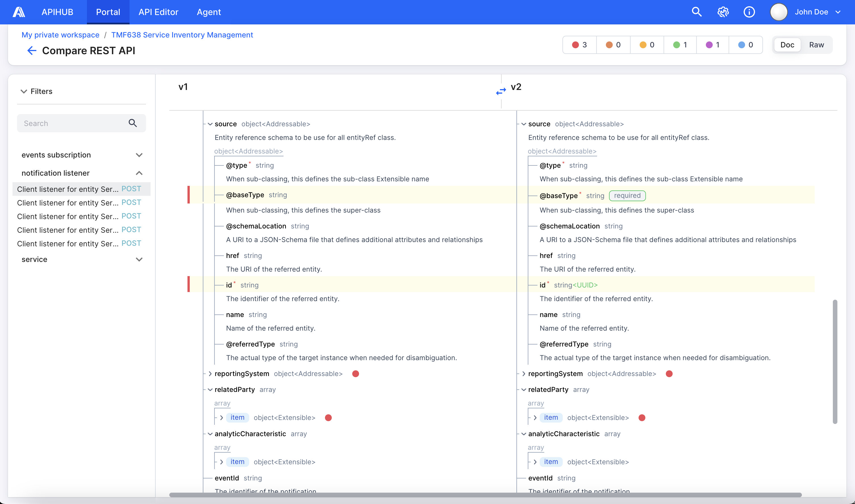Collapse v2 relatedParty array node

click(524, 390)
